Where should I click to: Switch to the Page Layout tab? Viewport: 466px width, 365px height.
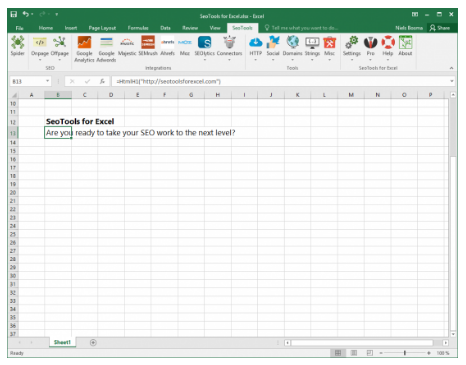[x=102, y=28]
